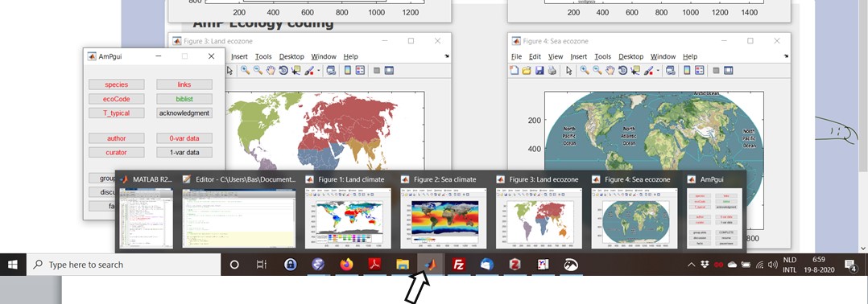Expand the brush tool dropdown arrow in Figure 4

tap(658, 71)
